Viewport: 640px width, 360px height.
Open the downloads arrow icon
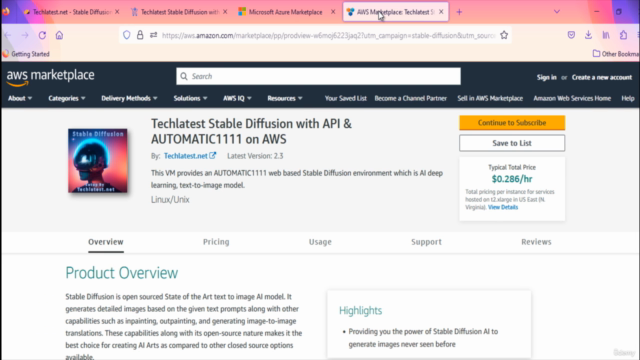[x=588, y=35]
